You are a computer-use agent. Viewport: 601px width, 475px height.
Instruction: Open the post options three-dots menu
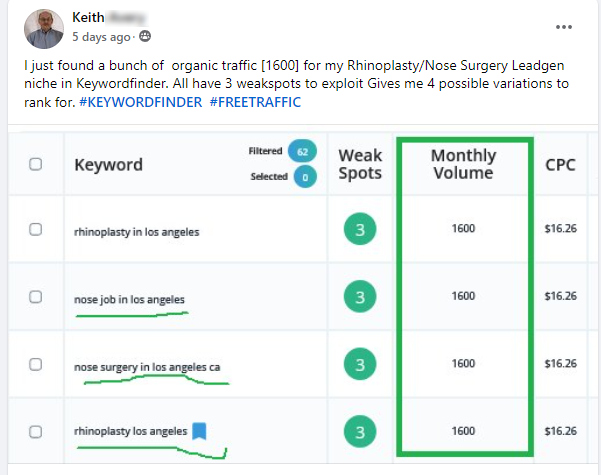pos(567,27)
